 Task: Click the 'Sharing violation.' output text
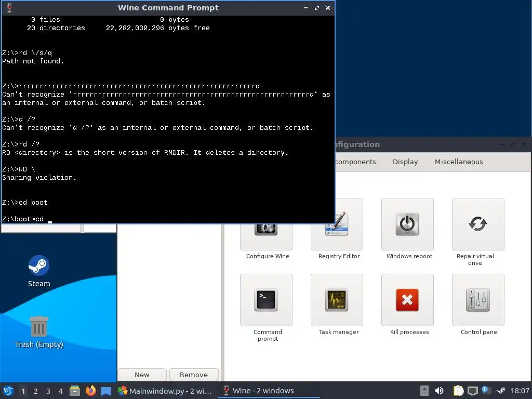(x=39, y=178)
